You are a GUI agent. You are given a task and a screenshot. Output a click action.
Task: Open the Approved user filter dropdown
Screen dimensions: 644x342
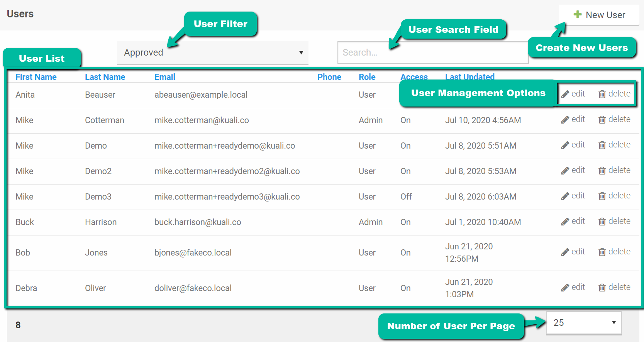tap(212, 52)
